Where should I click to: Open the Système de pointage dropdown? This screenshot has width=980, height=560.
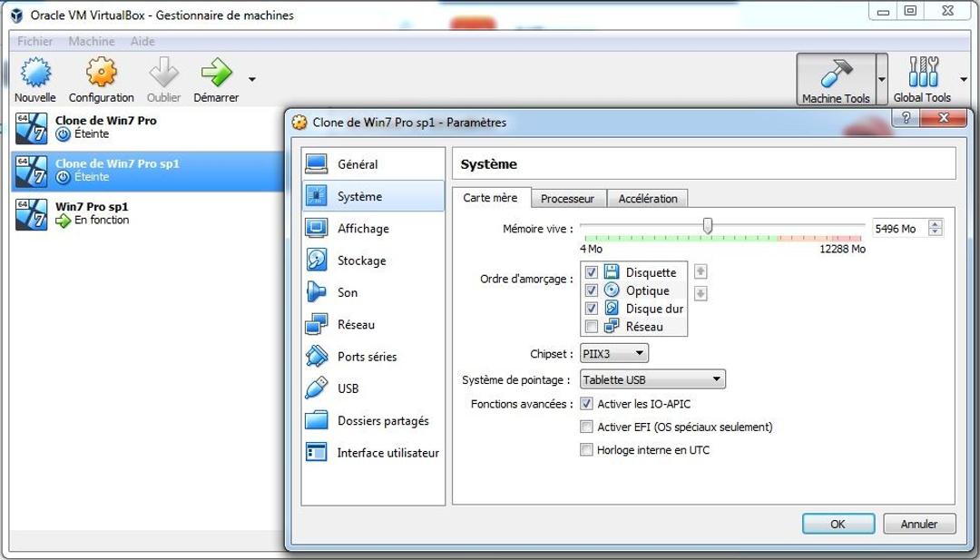[x=652, y=378]
